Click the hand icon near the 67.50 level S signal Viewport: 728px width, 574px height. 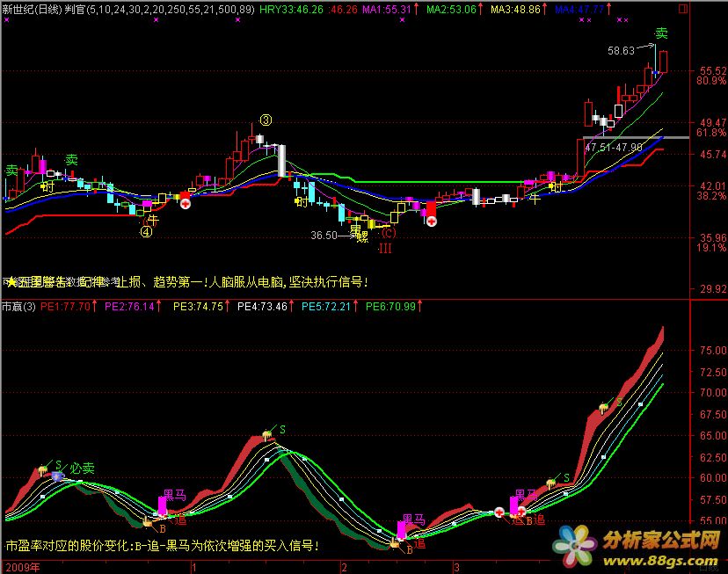point(604,408)
